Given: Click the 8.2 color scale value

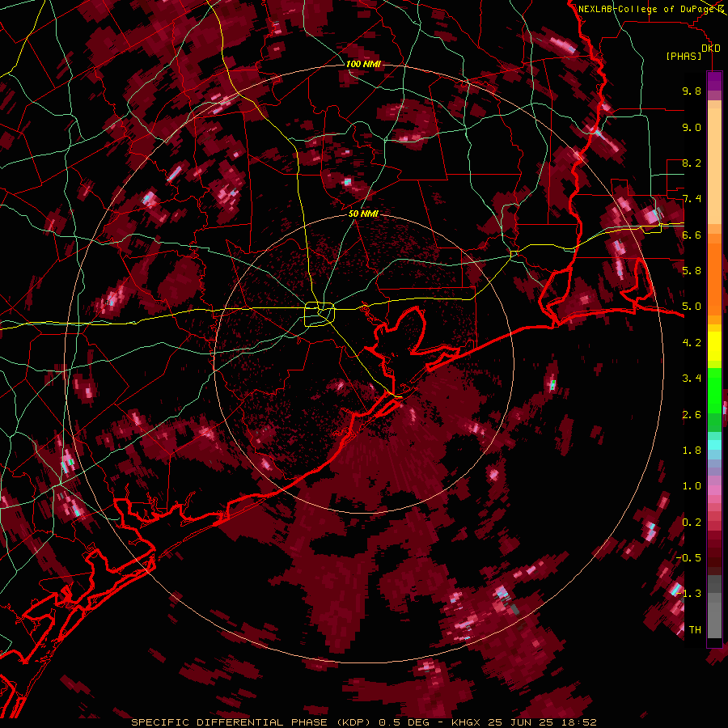Looking at the screenshot, I should (692, 163).
